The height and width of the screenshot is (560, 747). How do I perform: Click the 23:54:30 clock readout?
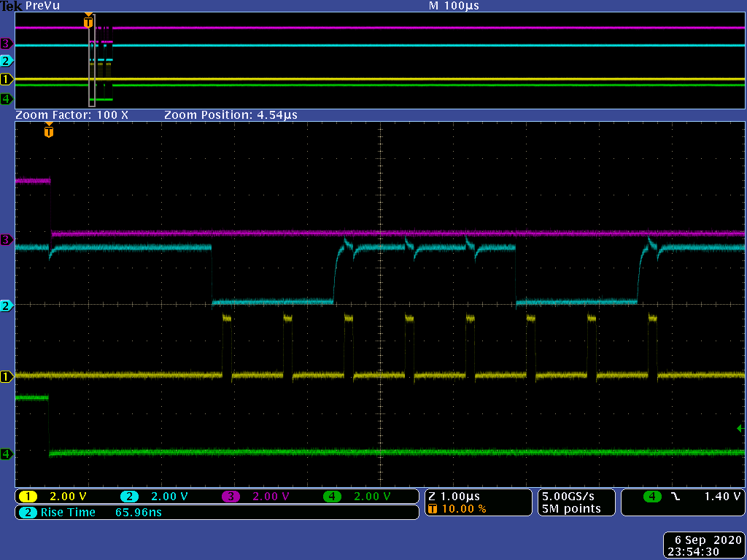click(694, 552)
